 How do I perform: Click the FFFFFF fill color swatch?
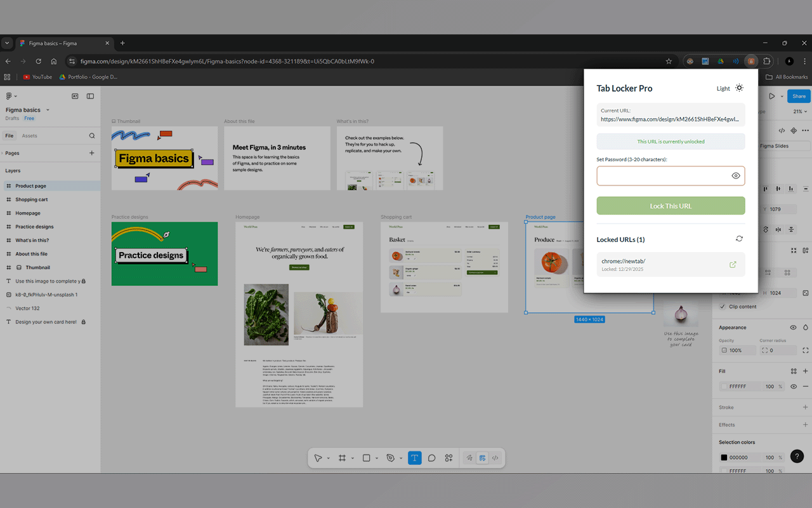724,387
